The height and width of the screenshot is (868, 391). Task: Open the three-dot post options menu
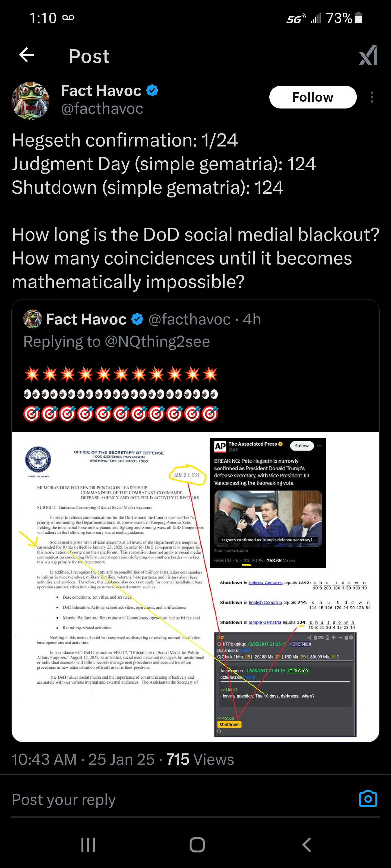(x=372, y=97)
